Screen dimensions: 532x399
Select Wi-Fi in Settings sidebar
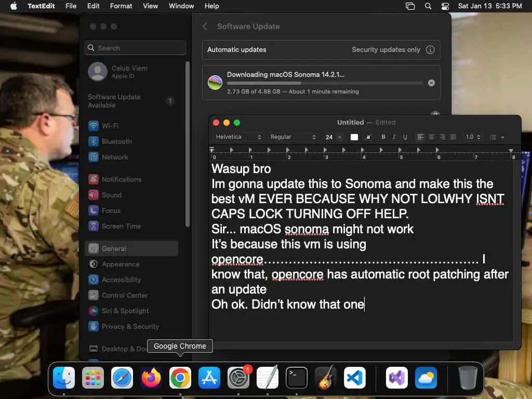(x=131, y=126)
